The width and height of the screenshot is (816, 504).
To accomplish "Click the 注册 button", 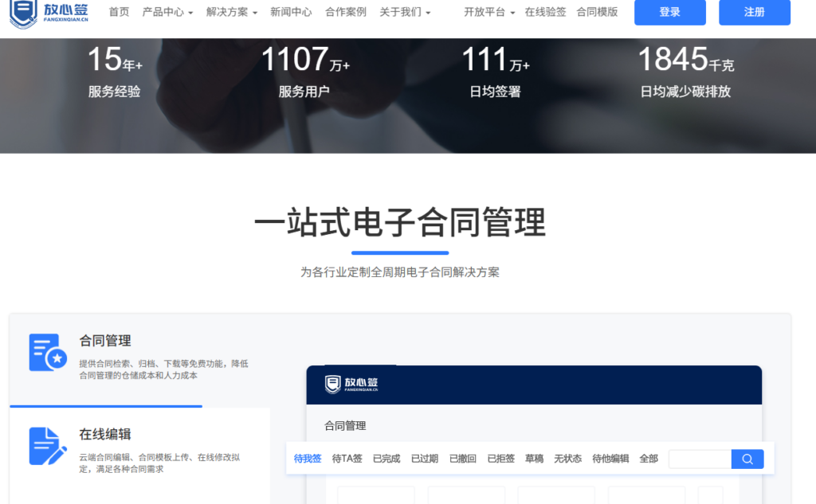I will (755, 12).
